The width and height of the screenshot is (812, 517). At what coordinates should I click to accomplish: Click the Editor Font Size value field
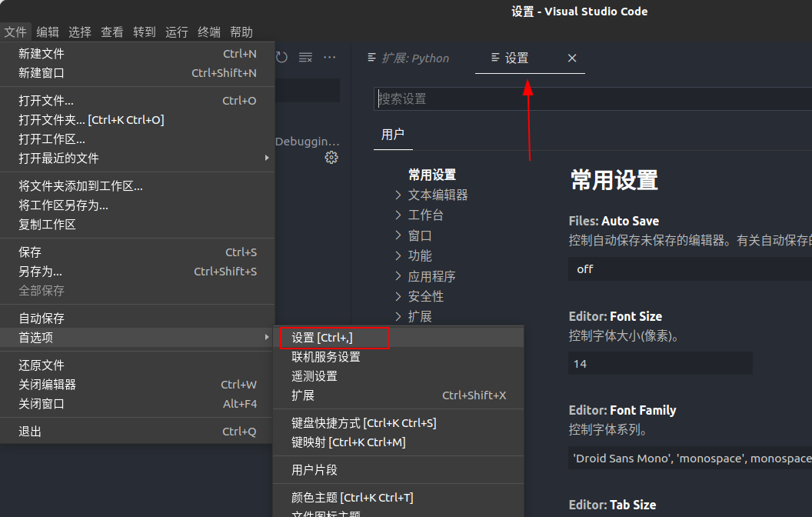tap(660, 363)
